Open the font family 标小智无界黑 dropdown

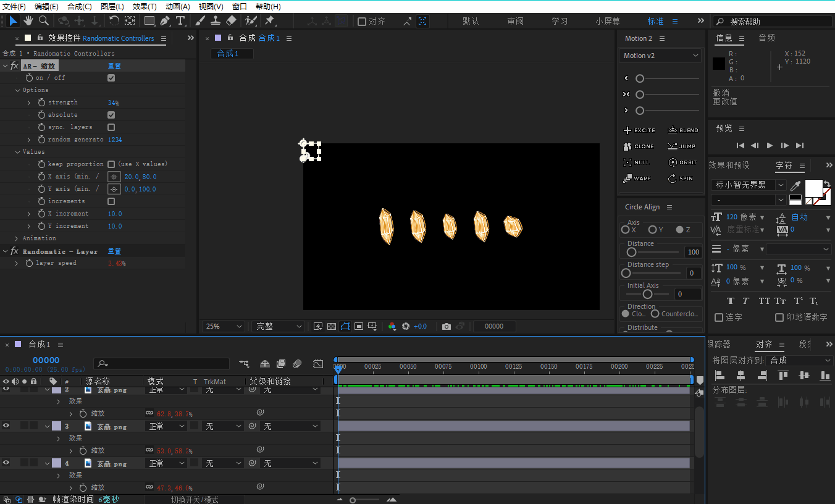[x=749, y=185]
